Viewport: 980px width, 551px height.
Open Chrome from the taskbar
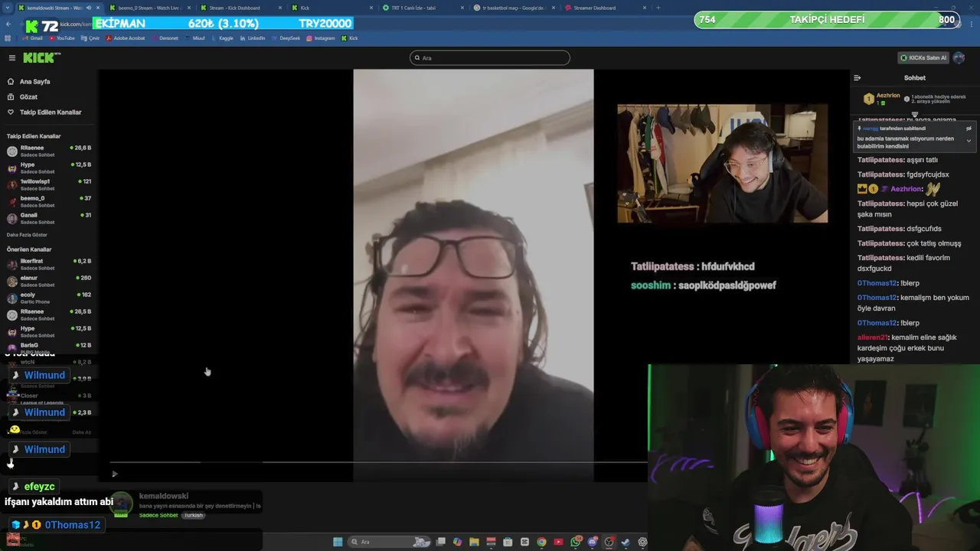541,542
